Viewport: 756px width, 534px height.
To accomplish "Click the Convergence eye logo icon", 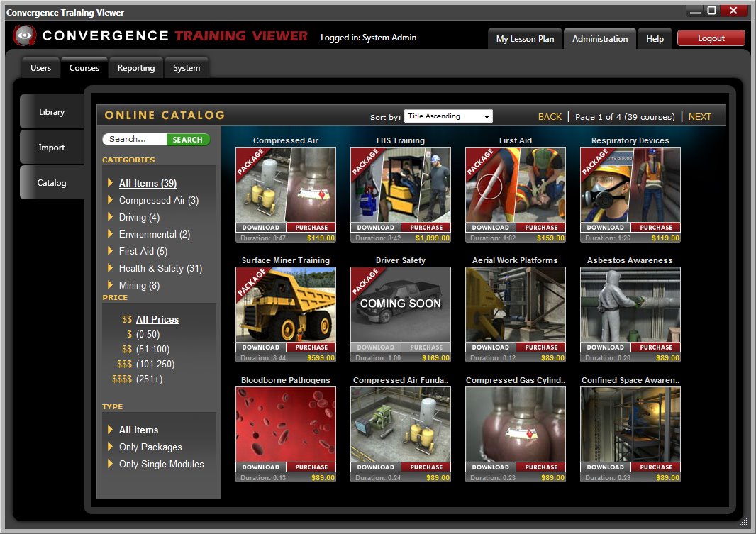I will (24, 35).
